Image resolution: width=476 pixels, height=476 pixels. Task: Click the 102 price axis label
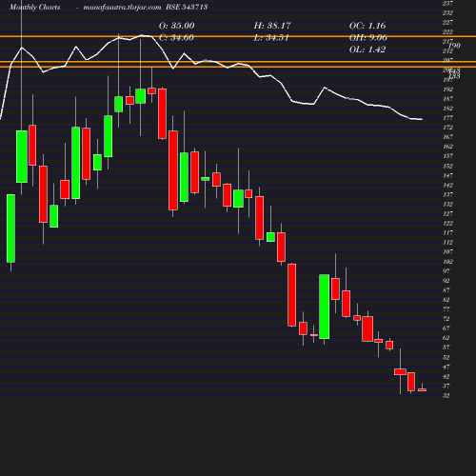click(x=447, y=262)
